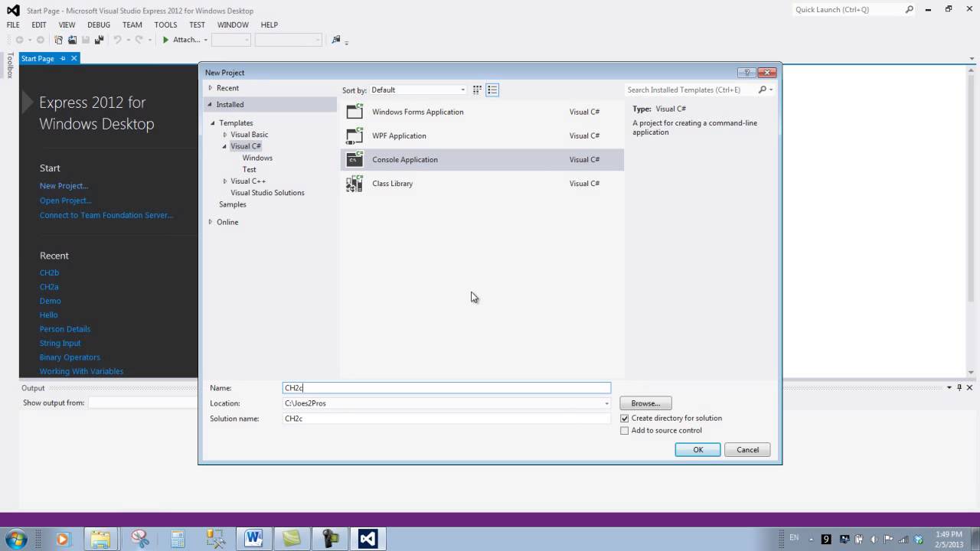Click Connect to Team Foundation Server link
This screenshot has height=551, width=980.
[106, 215]
